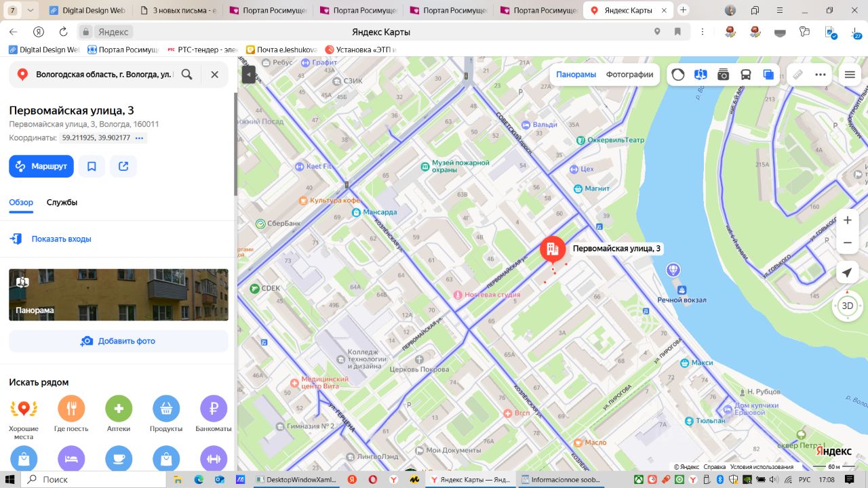Select Аптеки nearby category
The width and height of the screenshot is (868, 488).
coord(119,414)
